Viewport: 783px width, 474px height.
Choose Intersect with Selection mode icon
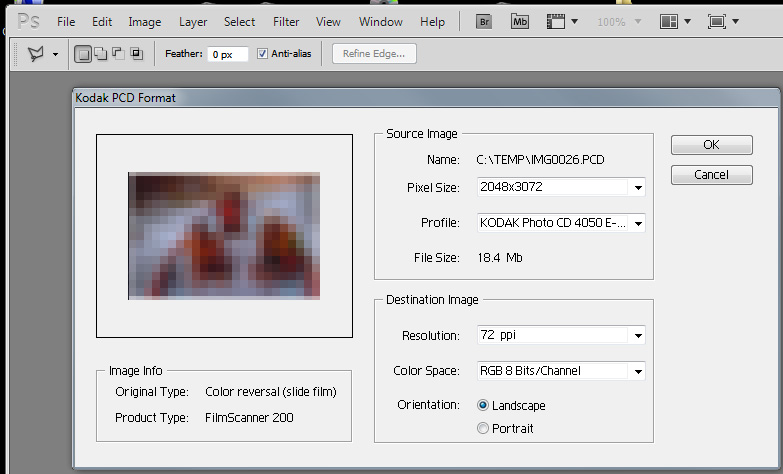[x=136, y=53]
